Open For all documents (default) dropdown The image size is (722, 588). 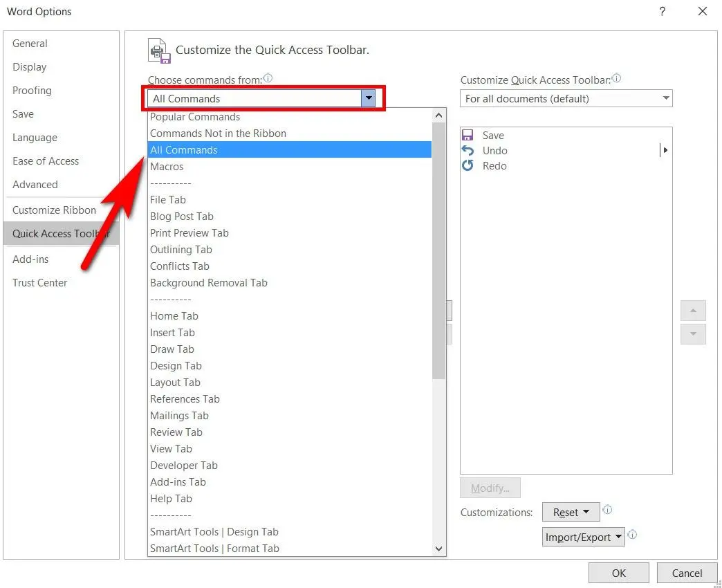tap(566, 98)
